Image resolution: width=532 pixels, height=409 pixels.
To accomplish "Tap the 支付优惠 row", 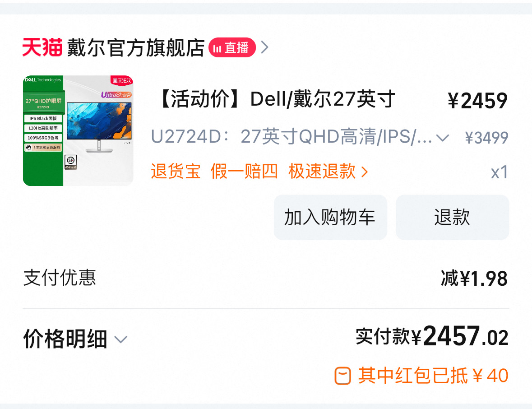I will pyautogui.click(x=266, y=278).
